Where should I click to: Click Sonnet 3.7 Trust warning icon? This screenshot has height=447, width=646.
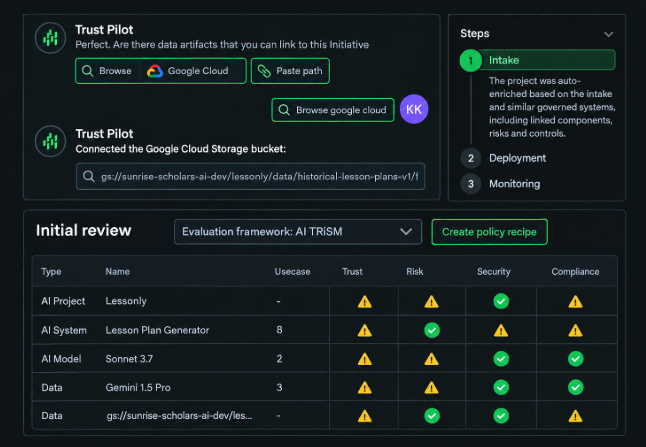pos(365,359)
